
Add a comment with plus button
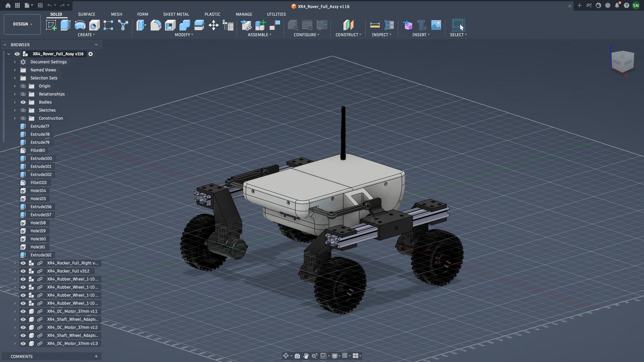96,356
